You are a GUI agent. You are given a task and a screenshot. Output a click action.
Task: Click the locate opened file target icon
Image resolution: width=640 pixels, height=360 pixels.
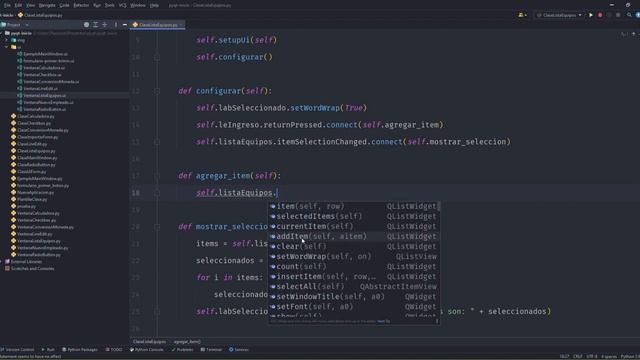[x=86, y=25]
